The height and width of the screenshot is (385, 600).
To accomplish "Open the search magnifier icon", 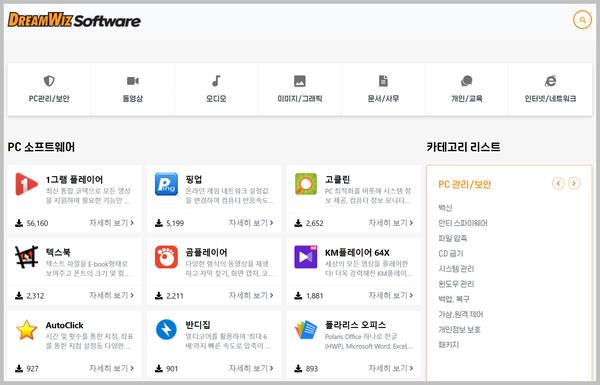I will pyautogui.click(x=582, y=20).
